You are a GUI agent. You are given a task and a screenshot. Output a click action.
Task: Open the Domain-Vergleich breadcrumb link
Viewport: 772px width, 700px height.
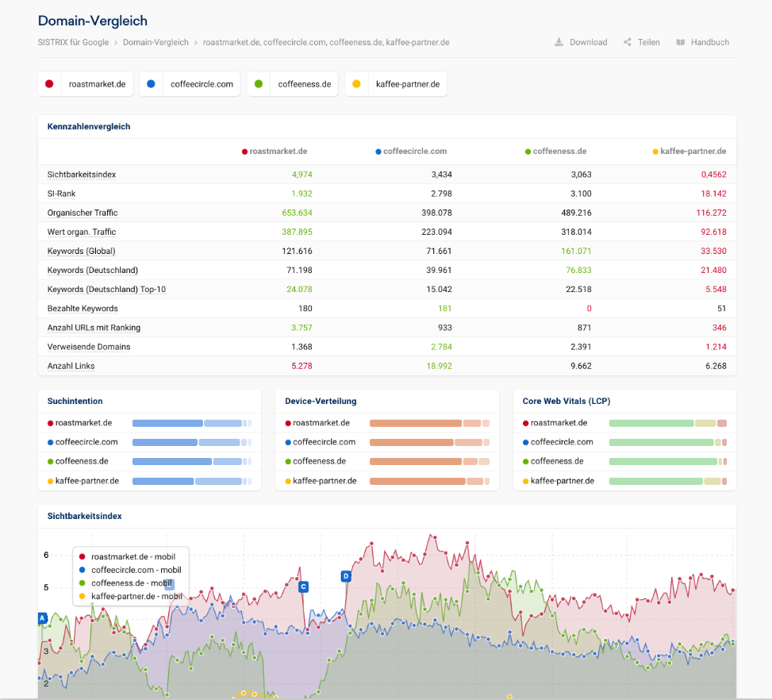pos(156,42)
